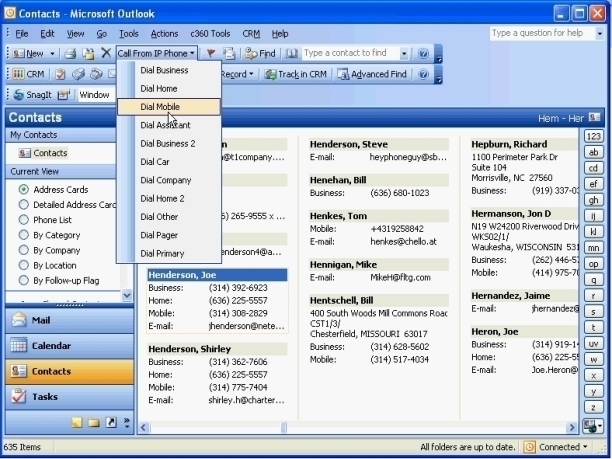Click the Connected status clock icon
The width and height of the screenshot is (612, 459).
529,447
